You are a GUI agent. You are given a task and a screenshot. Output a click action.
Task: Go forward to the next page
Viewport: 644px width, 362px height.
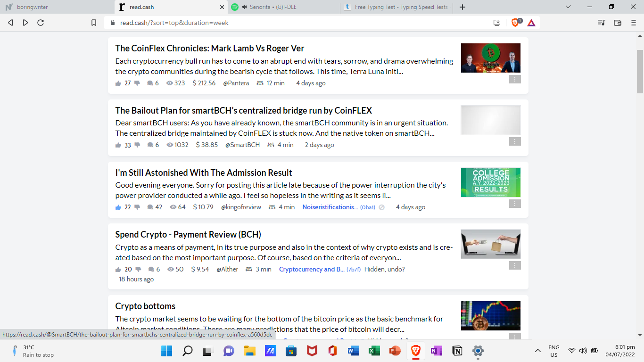click(25, 23)
